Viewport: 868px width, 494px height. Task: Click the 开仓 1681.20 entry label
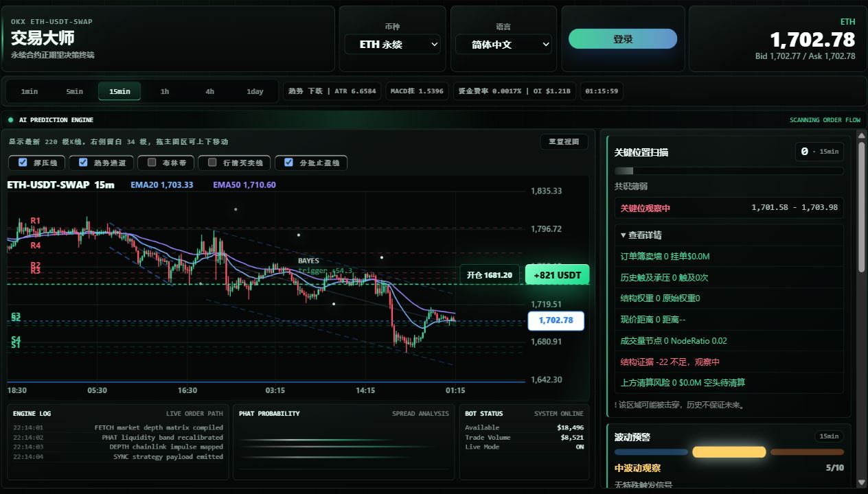(x=490, y=275)
